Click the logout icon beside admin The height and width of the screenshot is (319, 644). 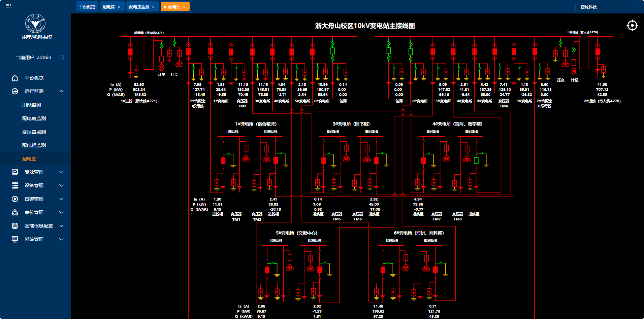click(x=62, y=58)
